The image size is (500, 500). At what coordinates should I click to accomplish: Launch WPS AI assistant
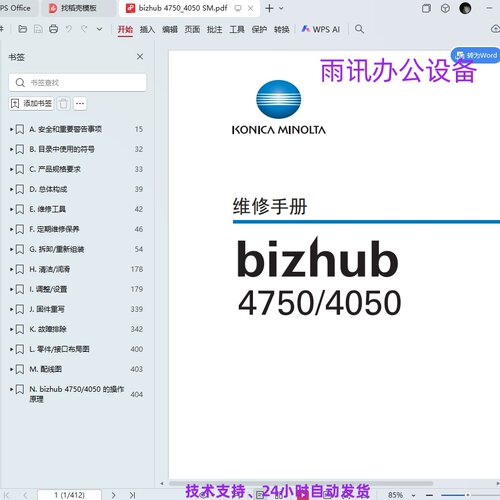click(x=320, y=29)
